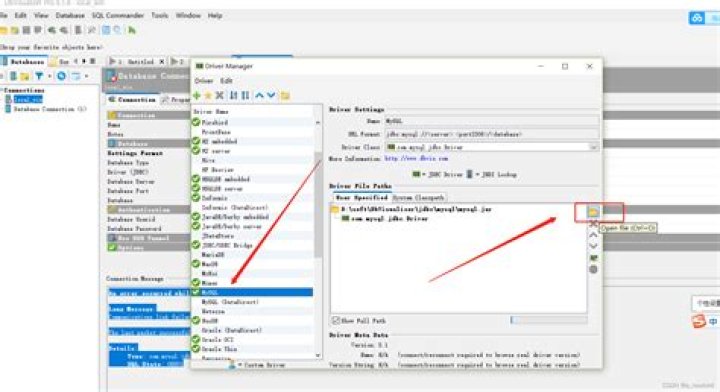Click the move path up chevron icon
The image size is (720, 392).
pyautogui.click(x=593, y=235)
